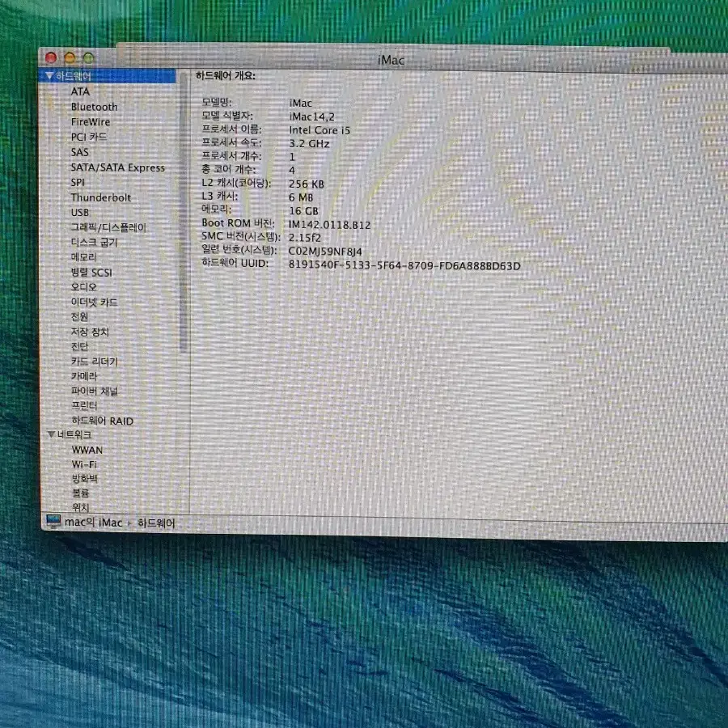Select 위치 in the sidebar
This screenshot has height=728, width=728.
[x=80, y=507]
